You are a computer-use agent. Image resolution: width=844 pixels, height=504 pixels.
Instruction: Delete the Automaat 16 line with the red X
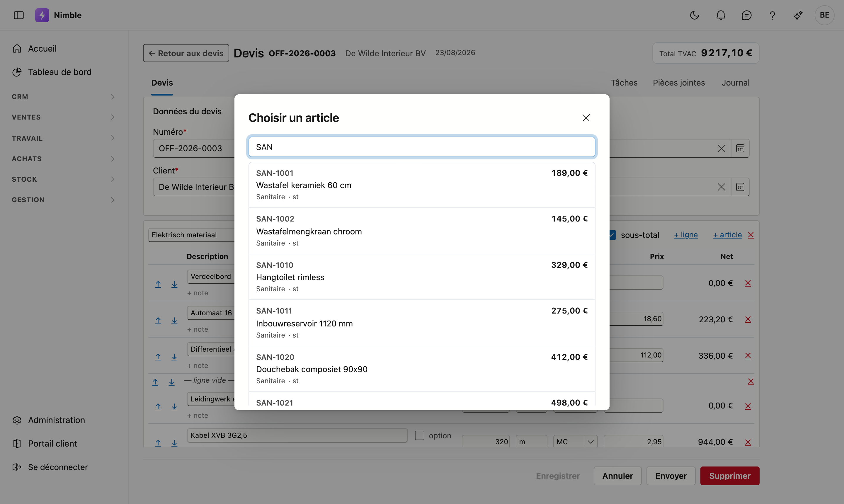[748, 319]
